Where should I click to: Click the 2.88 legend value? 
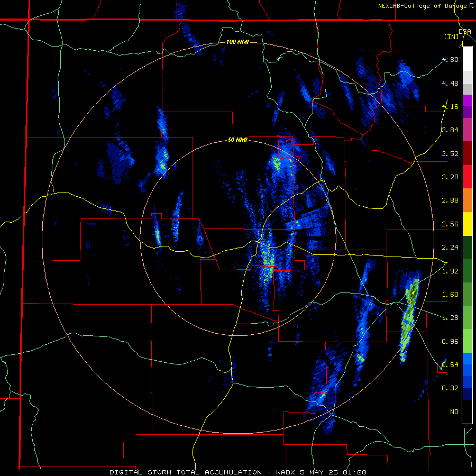pyautogui.click(x=450, y=200)
